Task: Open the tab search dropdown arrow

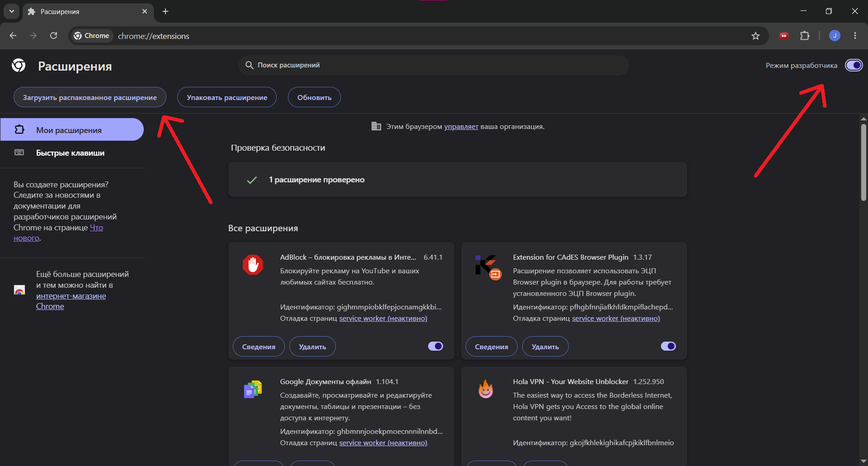Action: pyautogui.click(x=12, y=11)
